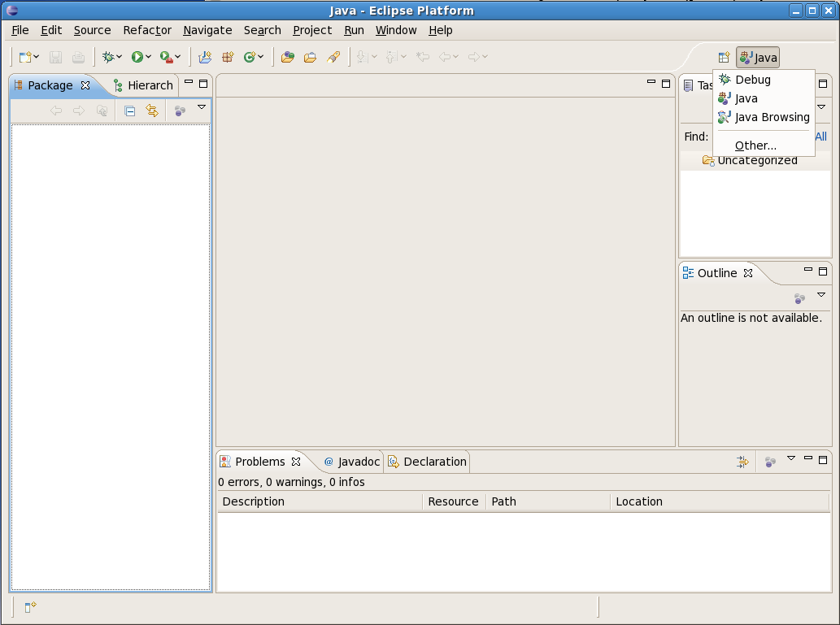840x625 pixels.
Task: Choose Java Browsing perspective
Action: [x=772, y=117]
